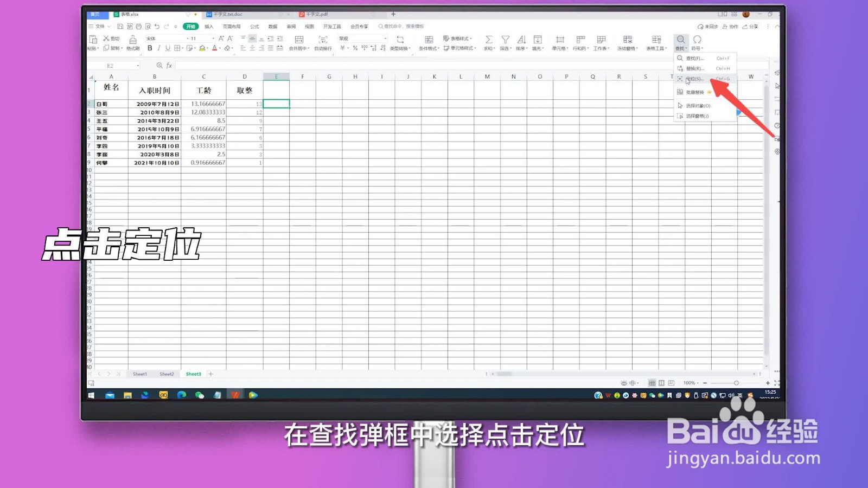The image size is (868, 488).
Task: Click the Paste icon in the ribbon
Action: (x=93, y=40)
